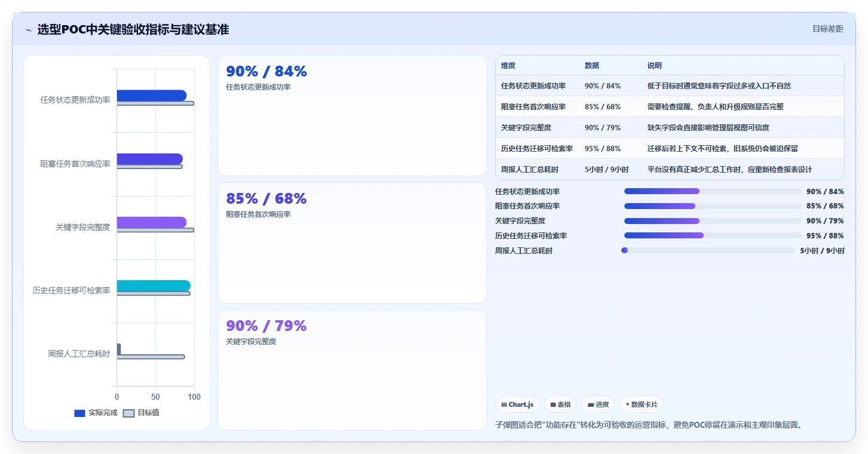Screen dimensions: 868x454
Task: Open the 90% / 84% data card
Action: [352, 115]
